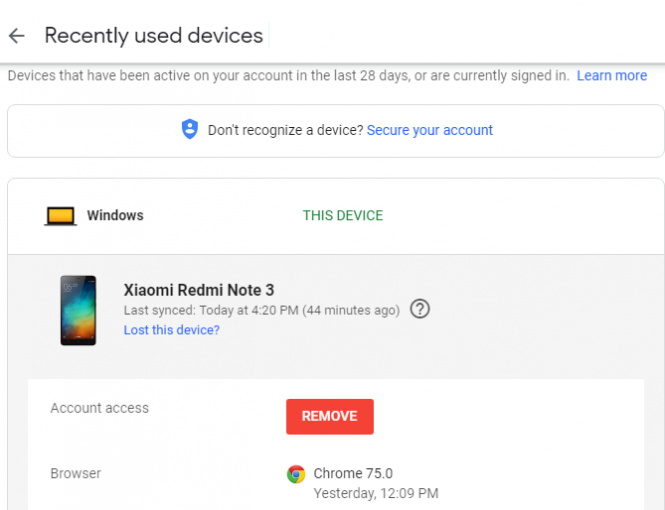This screenshot has height=510, width=665.
Task: Click the green THIS DEVICE label
Action: point(342,216)
